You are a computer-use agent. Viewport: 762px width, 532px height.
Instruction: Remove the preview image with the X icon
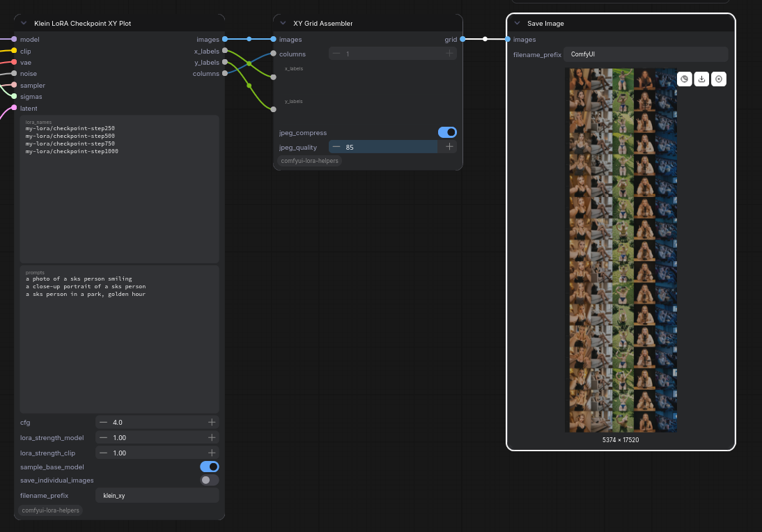click(x=719, y=79)
